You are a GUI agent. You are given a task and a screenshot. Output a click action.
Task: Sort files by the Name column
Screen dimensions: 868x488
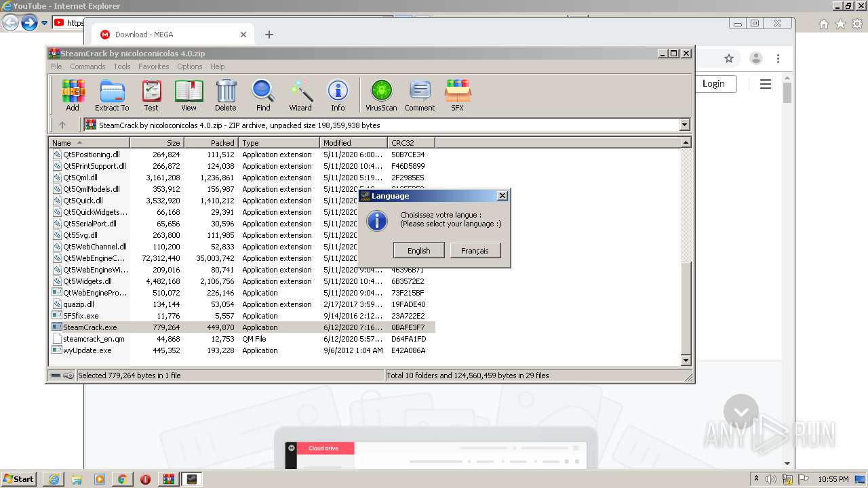(89, 142)
